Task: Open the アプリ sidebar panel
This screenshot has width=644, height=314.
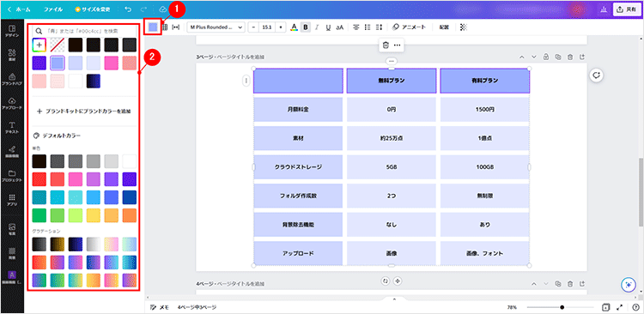Action: coord(12,200)
